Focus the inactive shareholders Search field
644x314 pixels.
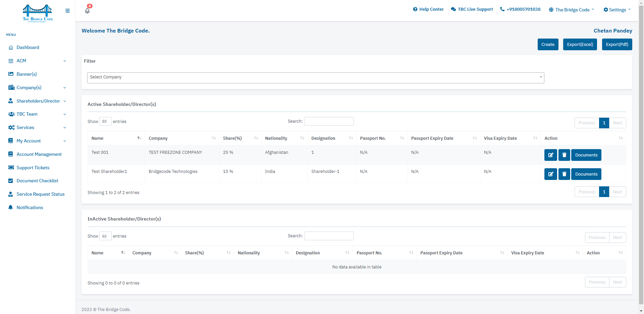click(329, 236)
